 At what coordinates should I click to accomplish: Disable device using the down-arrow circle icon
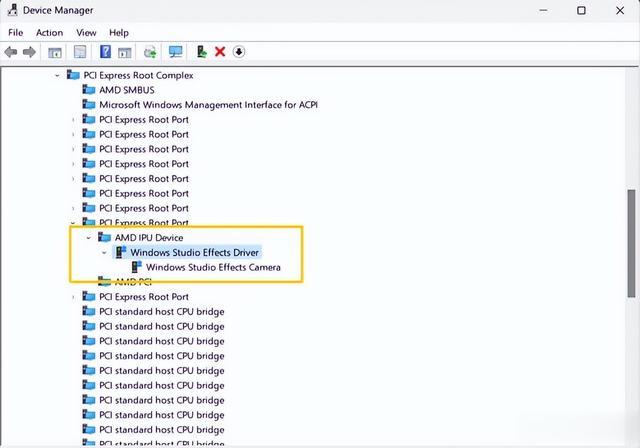[239, 52]
